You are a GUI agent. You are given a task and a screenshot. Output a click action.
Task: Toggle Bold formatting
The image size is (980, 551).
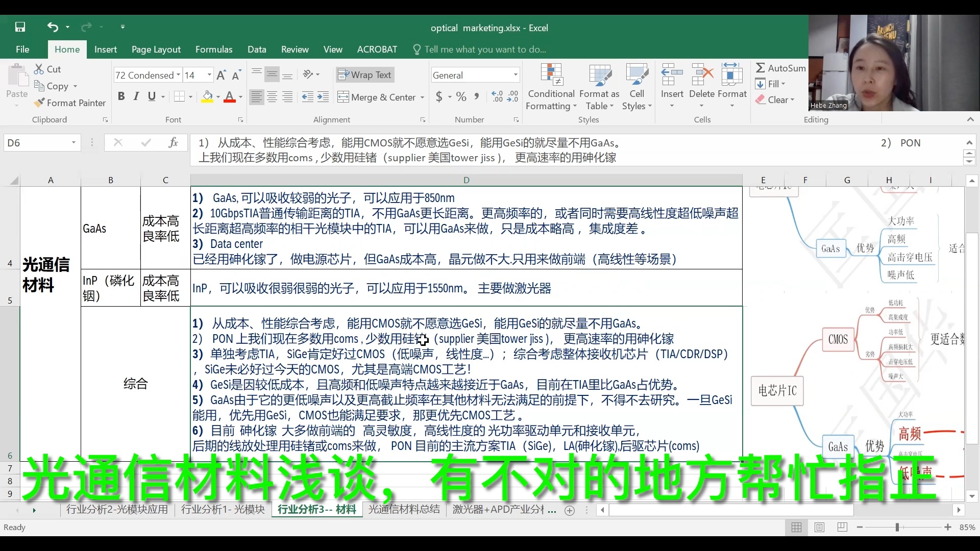click(x=121, y=96)
